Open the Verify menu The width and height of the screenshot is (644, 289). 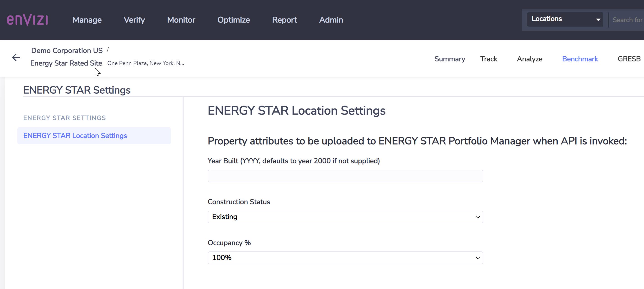(x=134, y=20)
